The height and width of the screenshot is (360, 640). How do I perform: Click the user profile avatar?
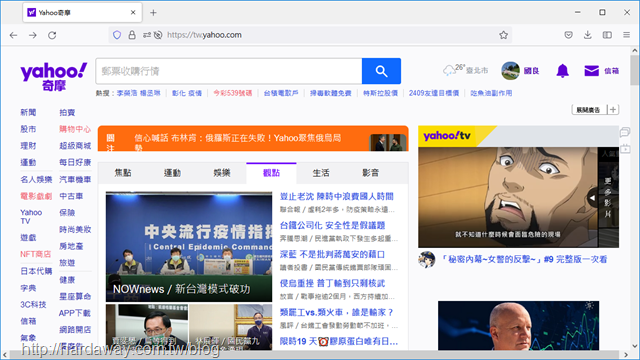510,71
